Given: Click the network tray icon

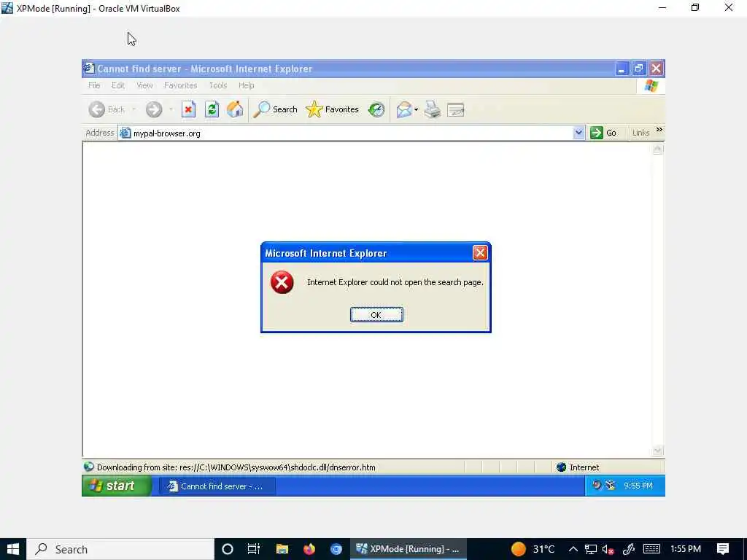Looking at the screenshot, I should pyautogui.click(x=591, y=549).
